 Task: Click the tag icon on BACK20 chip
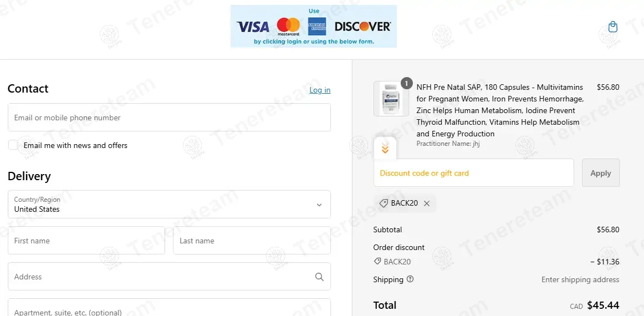click(383, 203)
